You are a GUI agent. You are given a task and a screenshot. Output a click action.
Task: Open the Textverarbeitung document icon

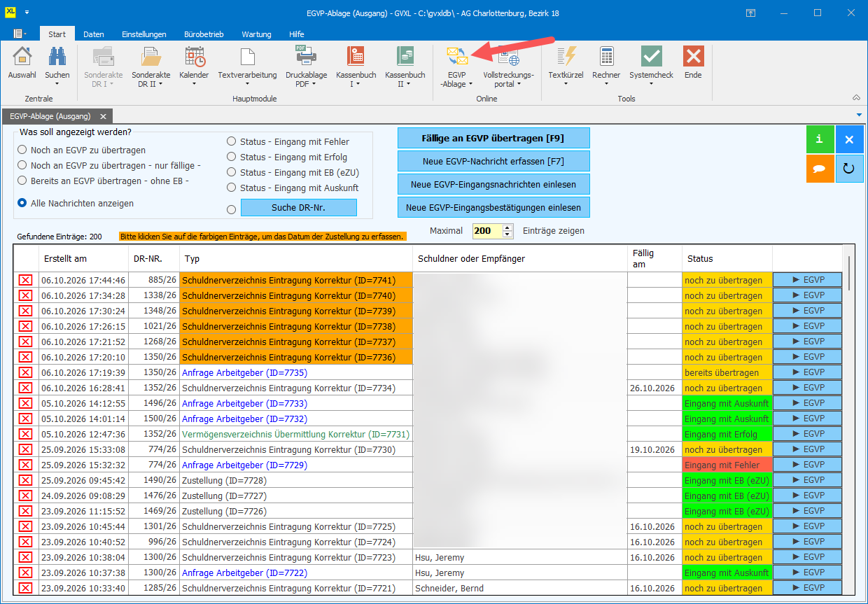click(x=247, y=57)
